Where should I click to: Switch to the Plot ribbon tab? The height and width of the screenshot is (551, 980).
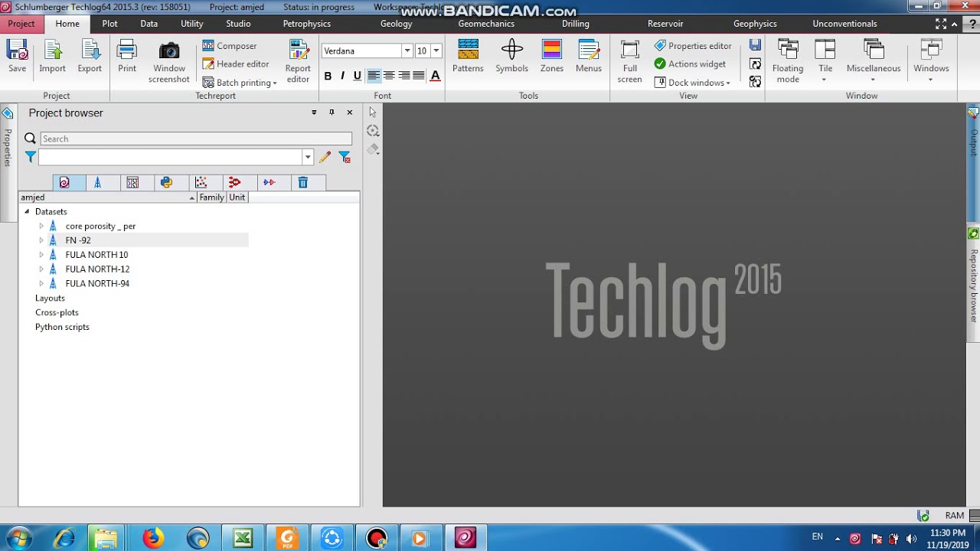[109, 24]
